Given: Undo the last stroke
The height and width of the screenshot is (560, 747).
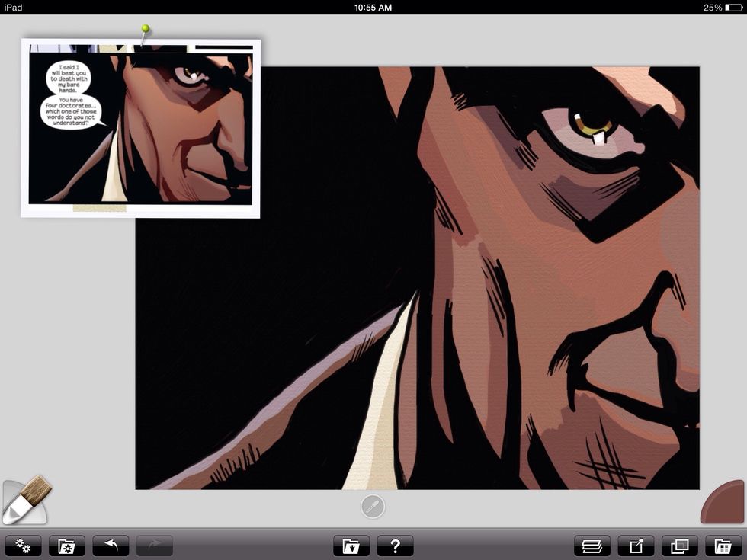Looking at the screenshot, I should coord(111,546).
